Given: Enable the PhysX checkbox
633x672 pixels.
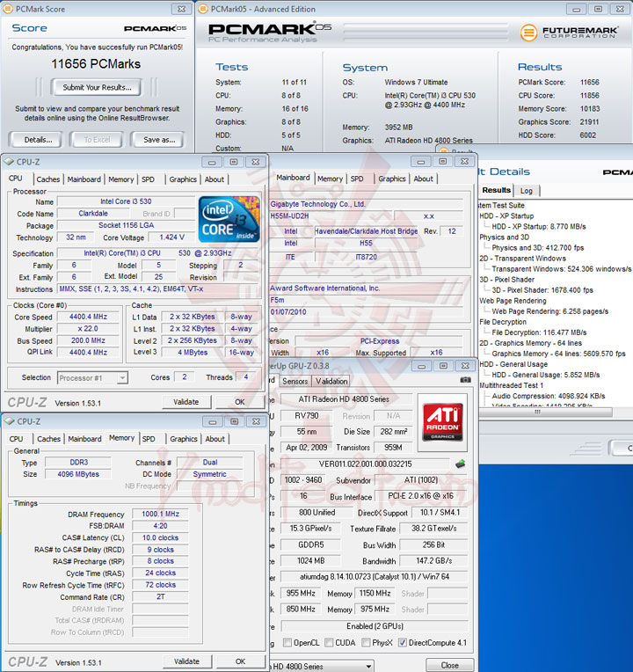Looking at the screenshot, I should [x=366, y=642].
